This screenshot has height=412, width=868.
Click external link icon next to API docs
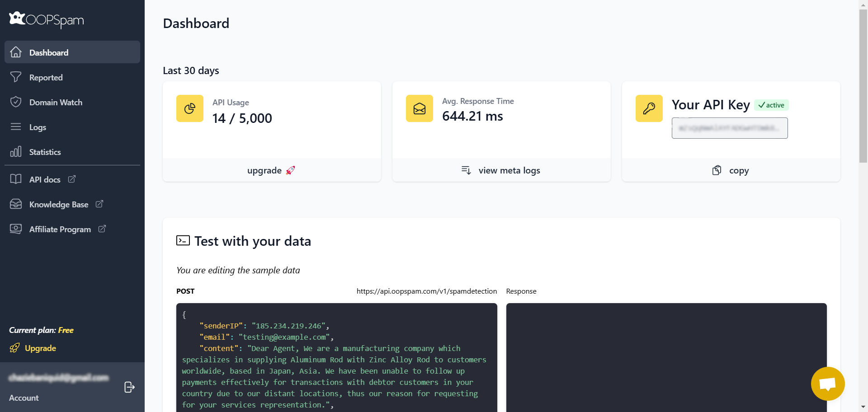(x=72, y=179)
